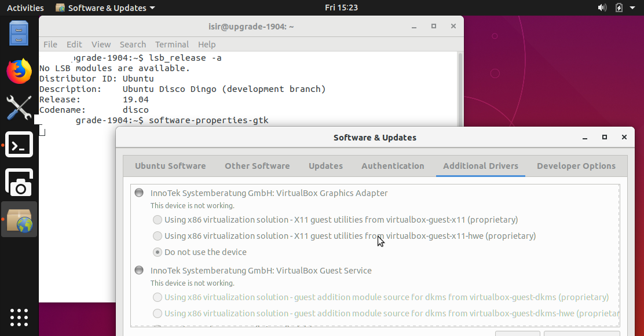Image resolution: width=644 pixels, height=336 pixels.
Task: Launch Firefox from the dock
Action: click(x=19, y=71)
